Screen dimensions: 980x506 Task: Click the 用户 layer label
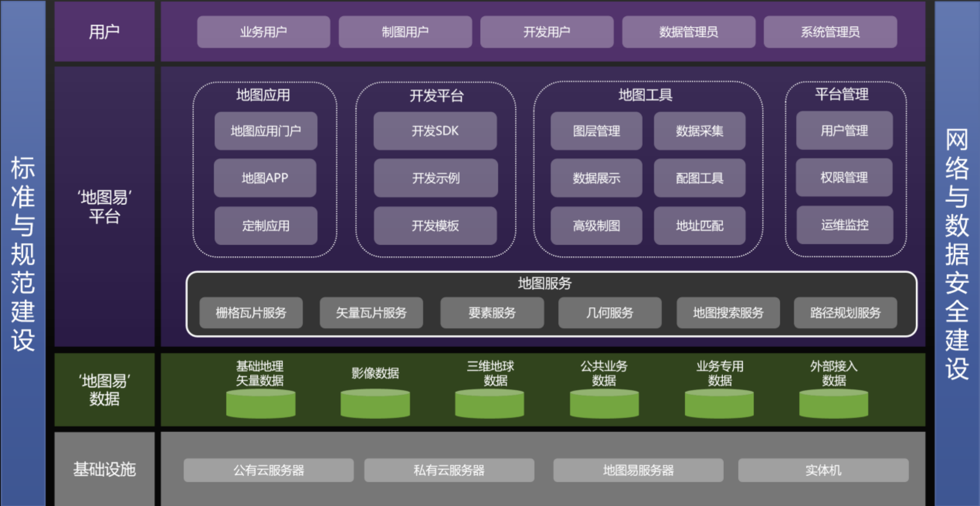[x=104, y=32]
